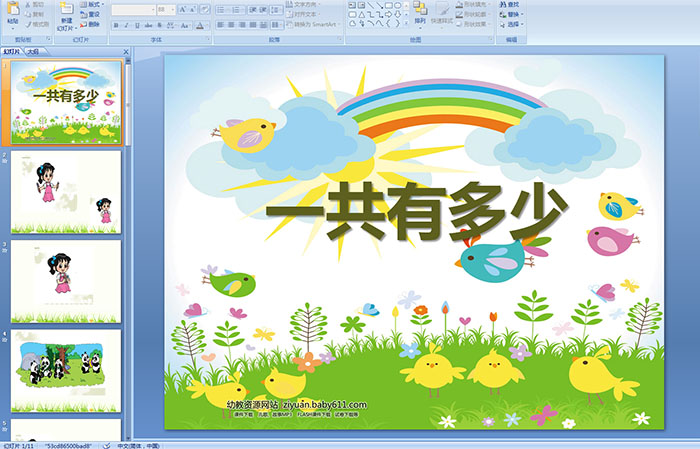Click the Cut (剪切) scissors icon
This screenshot has width=700, height=449.
point(28,5)
